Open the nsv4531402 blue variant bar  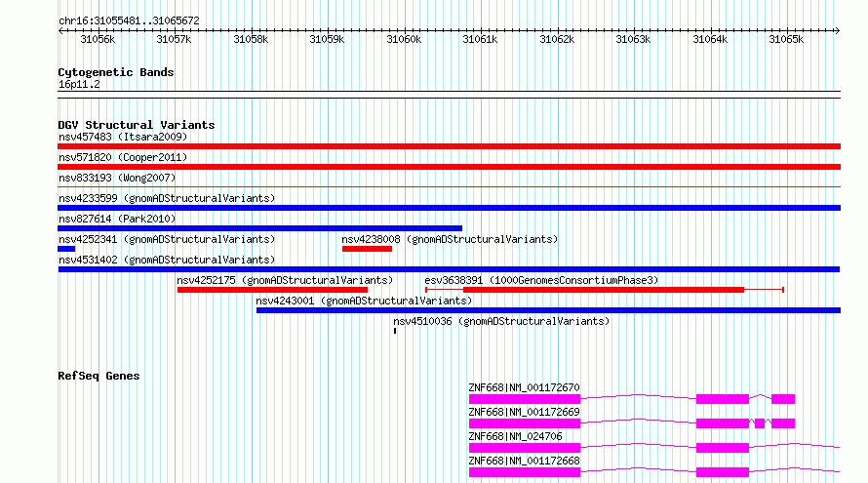click(449, 269)
